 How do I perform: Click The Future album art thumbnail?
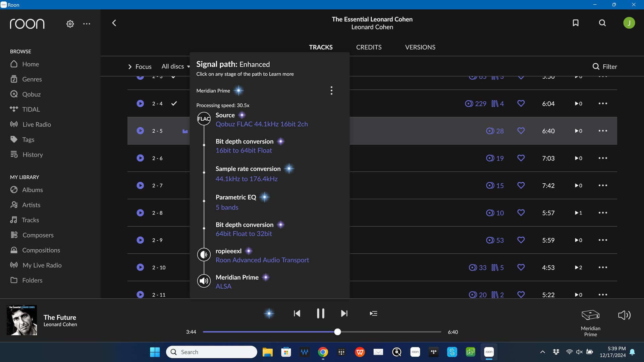[x=22, y=320]
